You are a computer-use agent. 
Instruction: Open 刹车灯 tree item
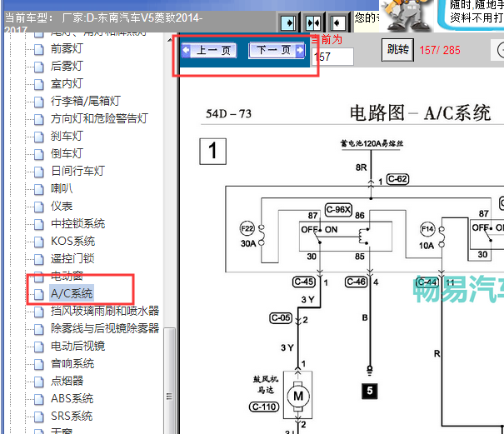[x=67, y=136]
